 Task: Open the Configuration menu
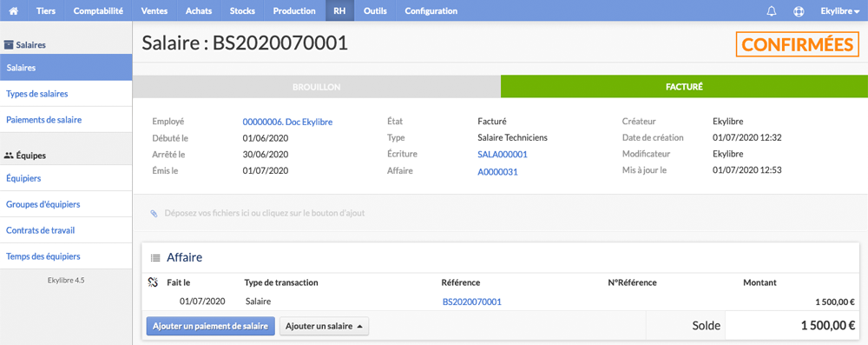pos(431,10)
